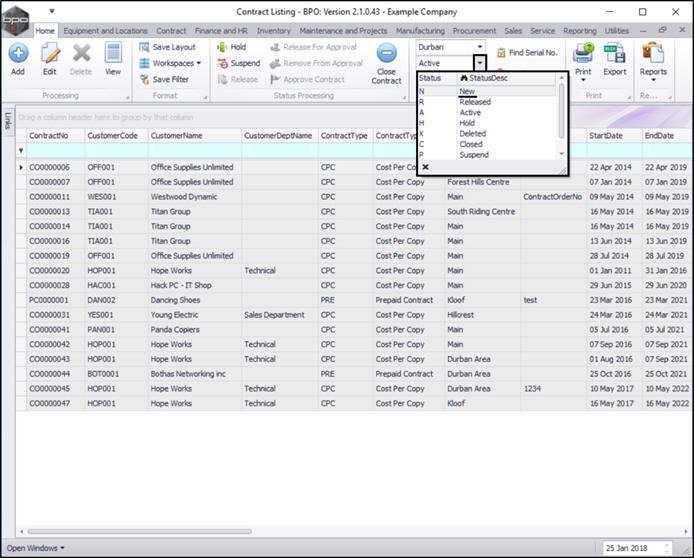The height and width of the screenshot is (558, 694).
Task: Click the Delete icon in Processing group
Action: pos(81,54)
